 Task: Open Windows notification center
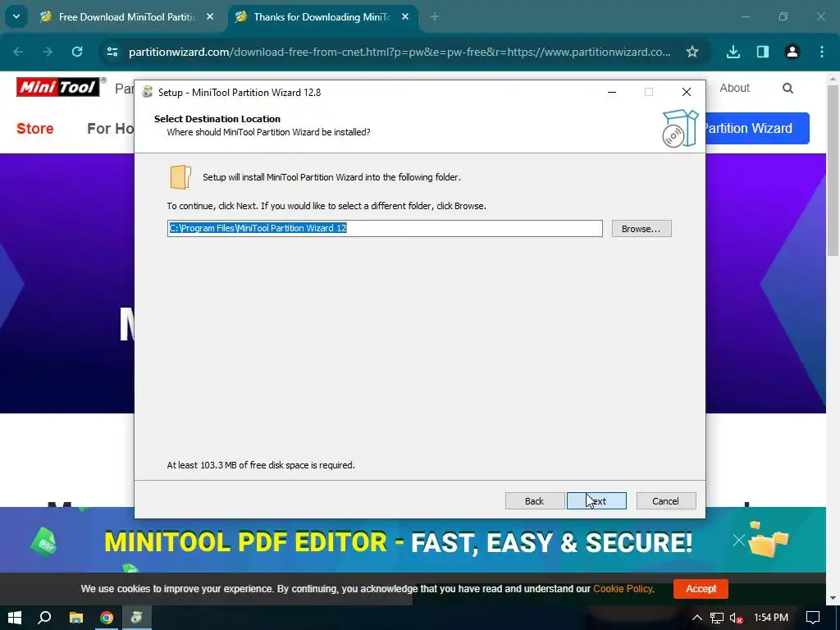pyautogui.click(x=813, y=618)
